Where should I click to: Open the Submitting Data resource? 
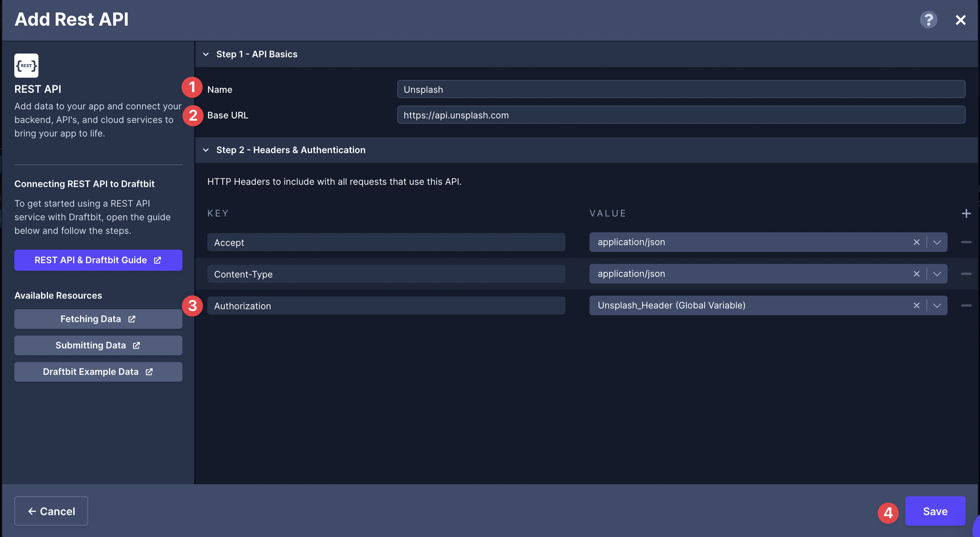(x=98, y=345)
